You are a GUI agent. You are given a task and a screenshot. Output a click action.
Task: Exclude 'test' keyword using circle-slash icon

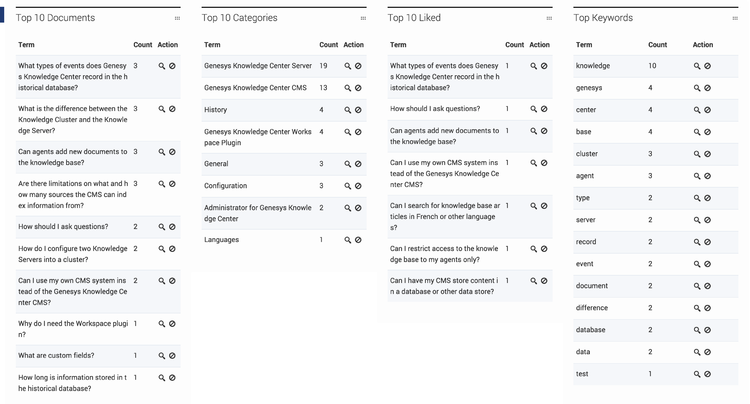pyautogui.click(x=707, y=374)
